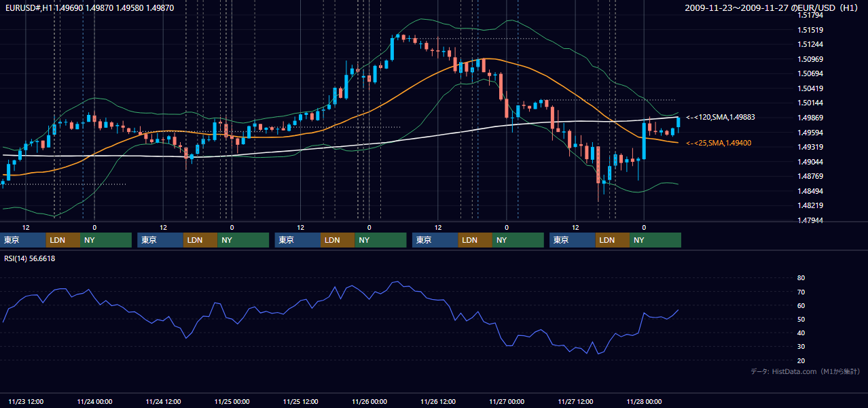Click price axis label 1.48769
Image resolution: width=868 pixels, height=408 pixels.
pos(810,176)
